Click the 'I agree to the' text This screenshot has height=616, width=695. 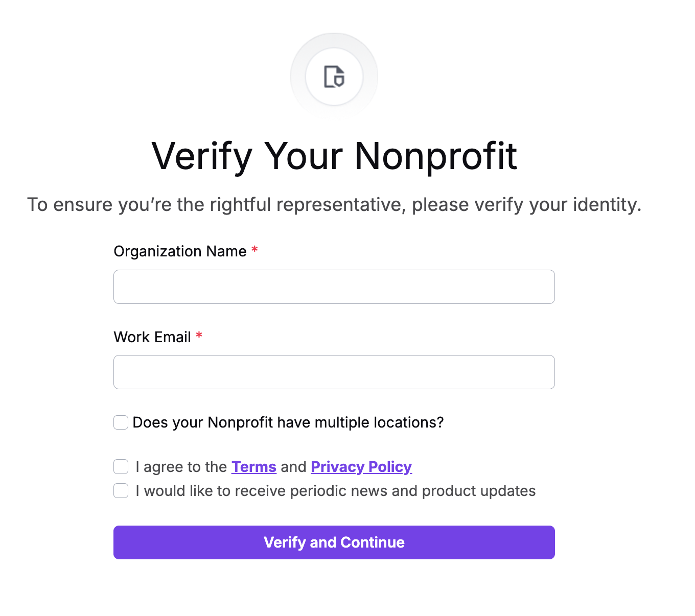[181, 467]
